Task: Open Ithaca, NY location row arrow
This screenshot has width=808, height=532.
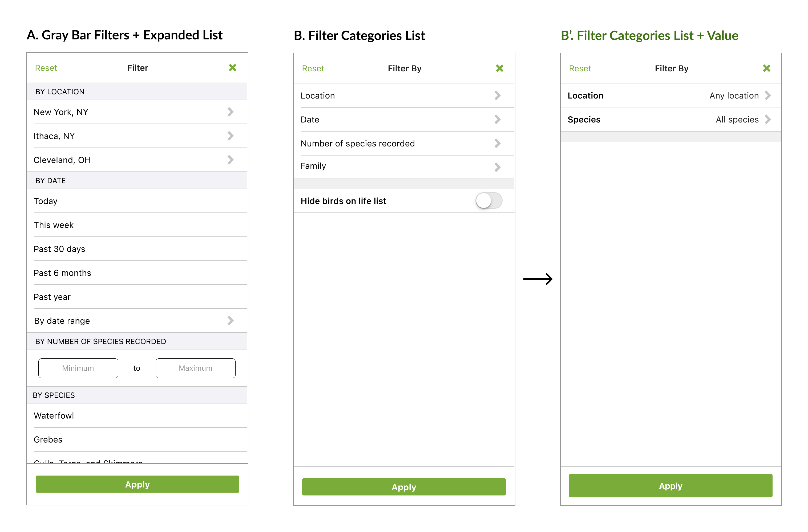Action: coord(231,136)
